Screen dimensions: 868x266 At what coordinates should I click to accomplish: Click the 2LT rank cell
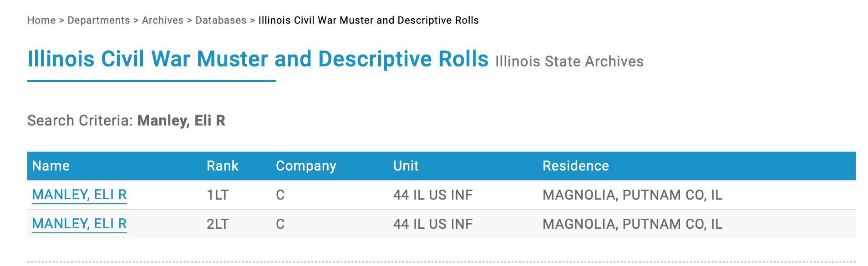(218, 224)
